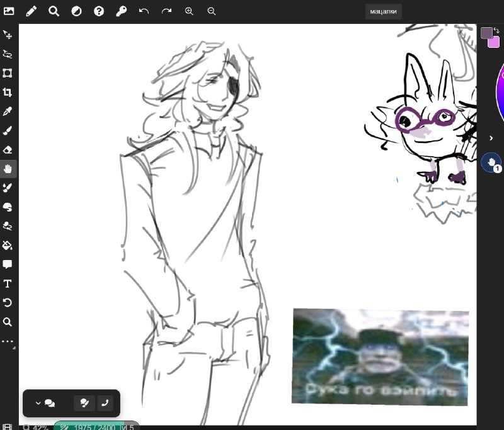Select the Rotate view tool
Screen dimensions: 504x430
tap(8, 303)
